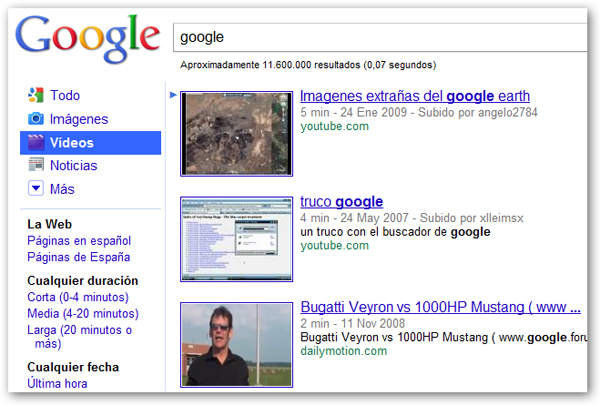
Task: Switch to Noticias results
Action: [73, 165]
